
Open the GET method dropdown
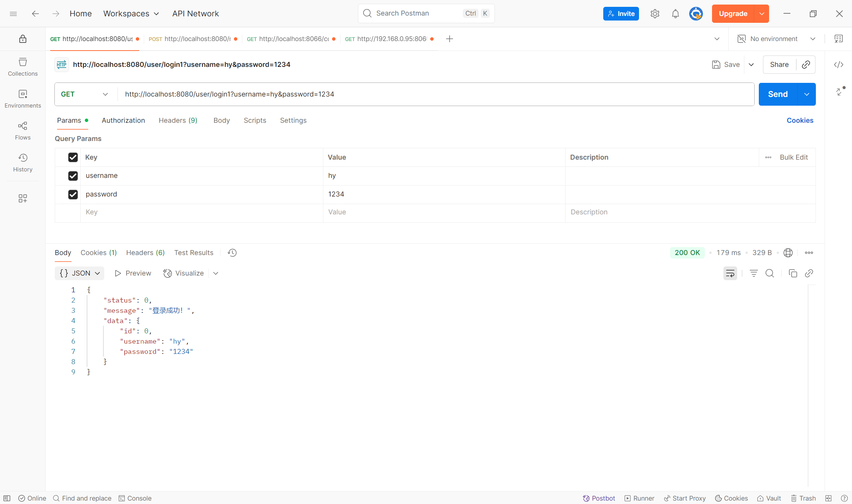point(84,94)
